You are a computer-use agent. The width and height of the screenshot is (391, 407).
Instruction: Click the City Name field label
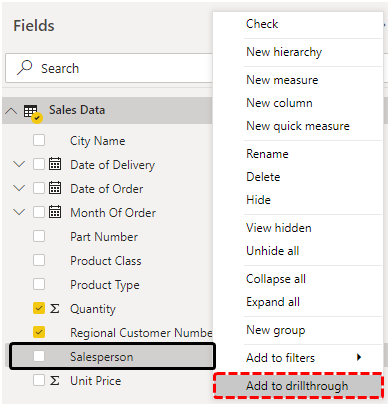pyautogui.click(x=98, y=141)
